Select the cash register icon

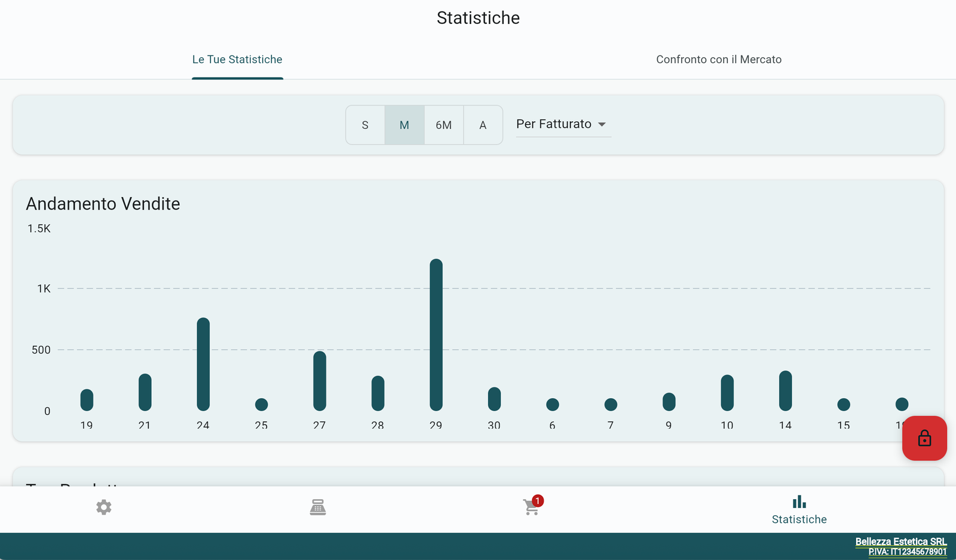coord(318,507)
